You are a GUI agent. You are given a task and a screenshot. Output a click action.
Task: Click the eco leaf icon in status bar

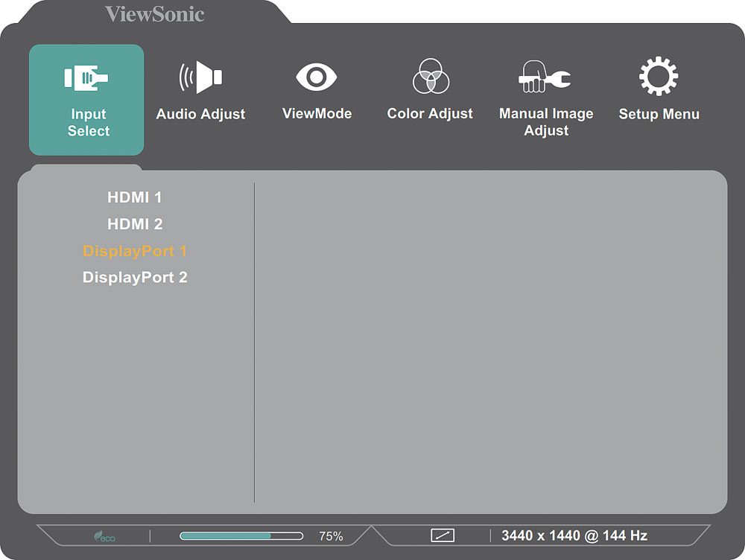(104, 536)
